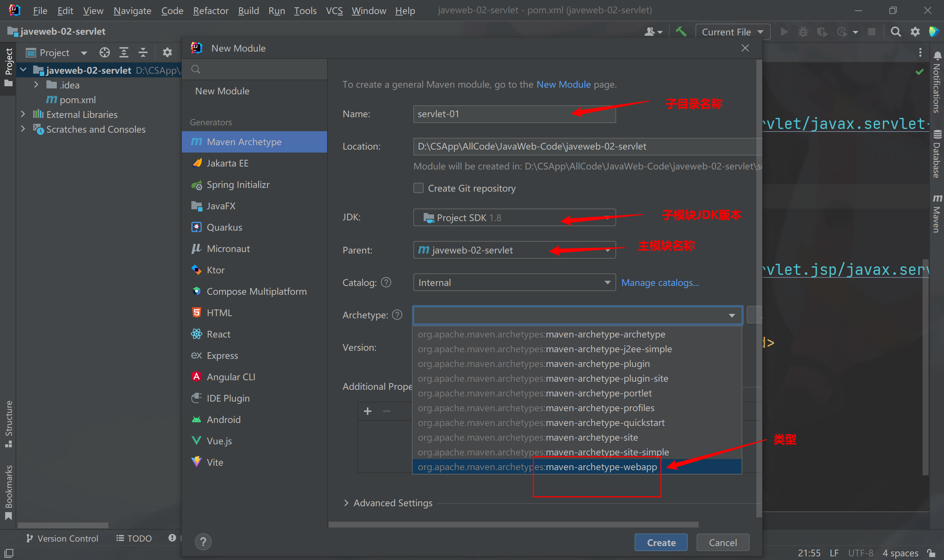Select Quarkus generator
This screenshot has width=944, height=560.
tap(254, 227)
